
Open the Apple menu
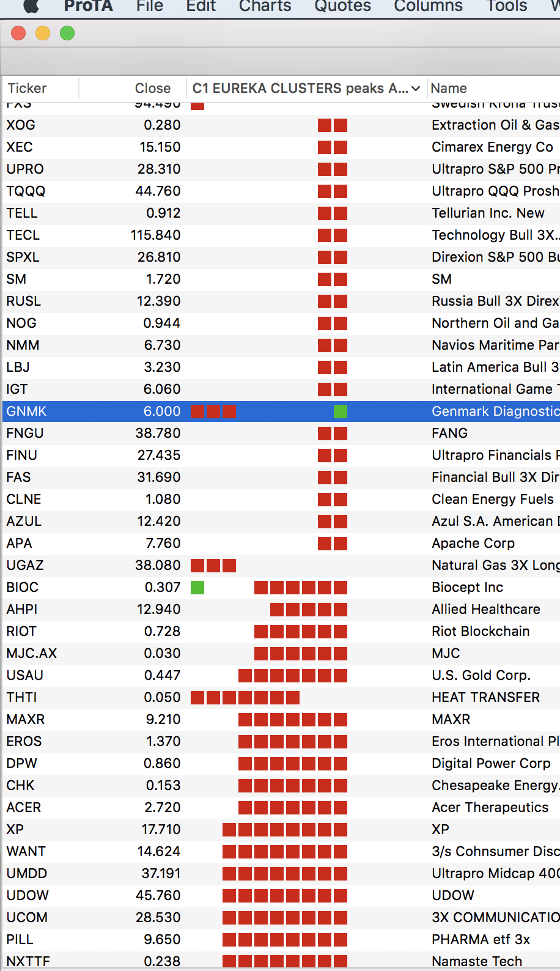click(x=31, y=6)
